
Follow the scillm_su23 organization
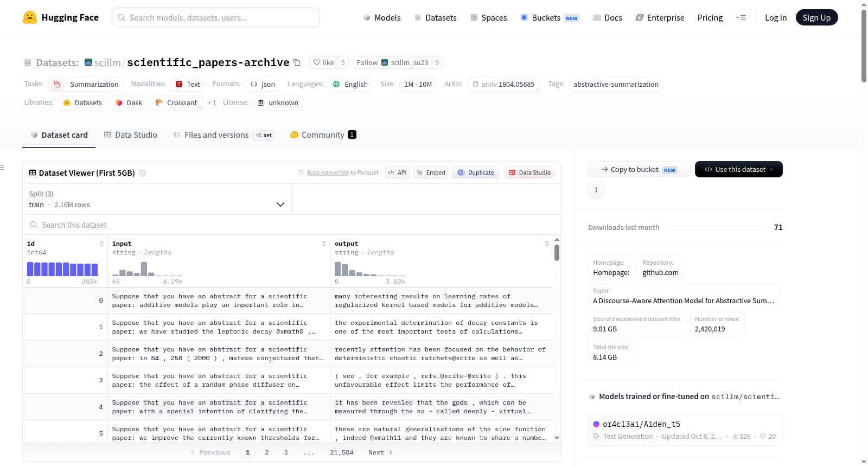pyautogui.click(x=392, y=62)
